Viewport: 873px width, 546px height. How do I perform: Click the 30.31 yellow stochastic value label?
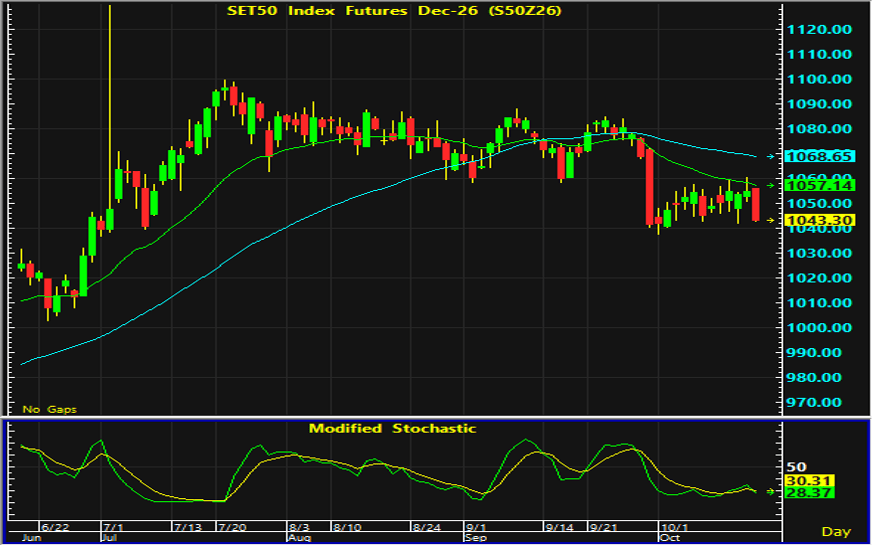[808, 480]
